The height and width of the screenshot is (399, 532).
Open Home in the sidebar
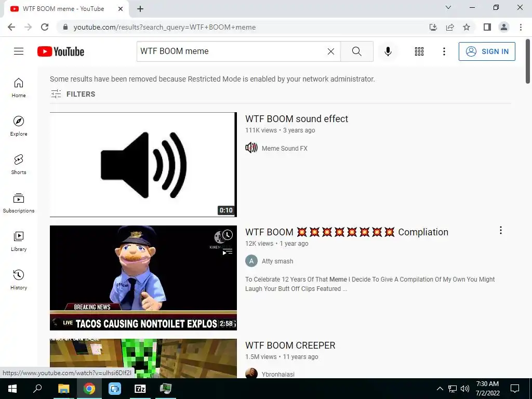click(19, 88)
